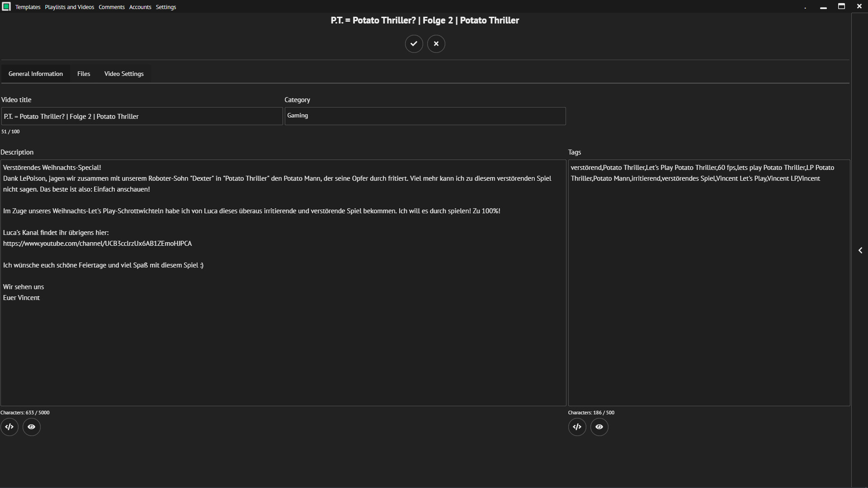Toggle HTML source view for the description

click(x=9, y=427)
